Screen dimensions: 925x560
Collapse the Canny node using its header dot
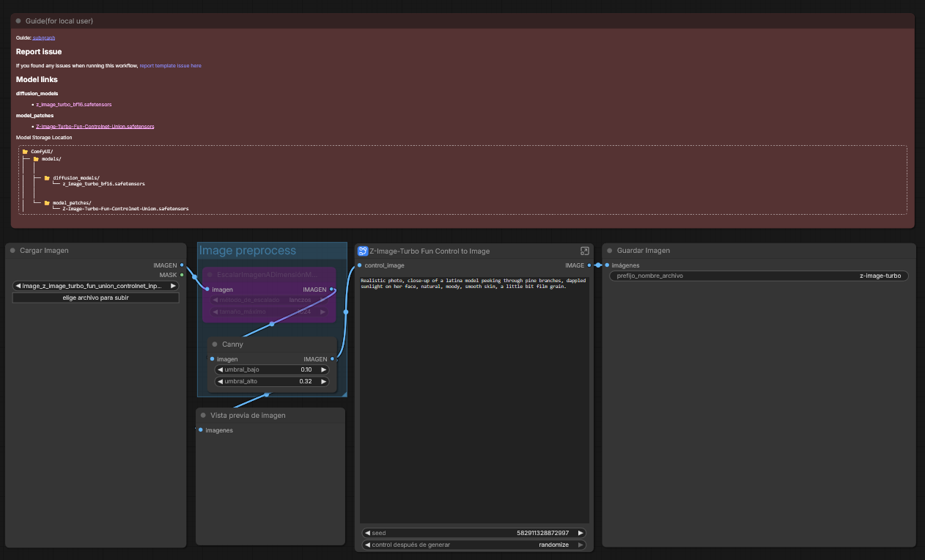pyautogui.click(x=215, y=345)
